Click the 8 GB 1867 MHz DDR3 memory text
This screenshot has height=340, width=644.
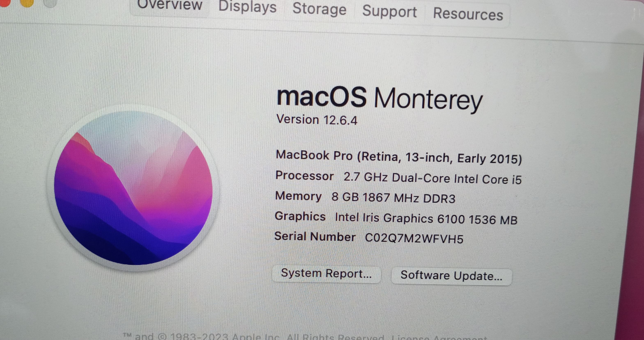[x=393, y=198]
